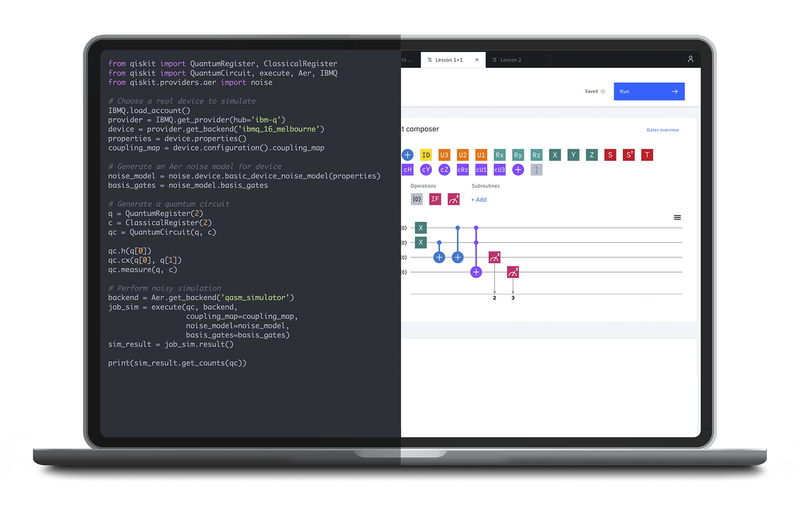
Task: Open the user profile icon
Action: click(690, 59)
